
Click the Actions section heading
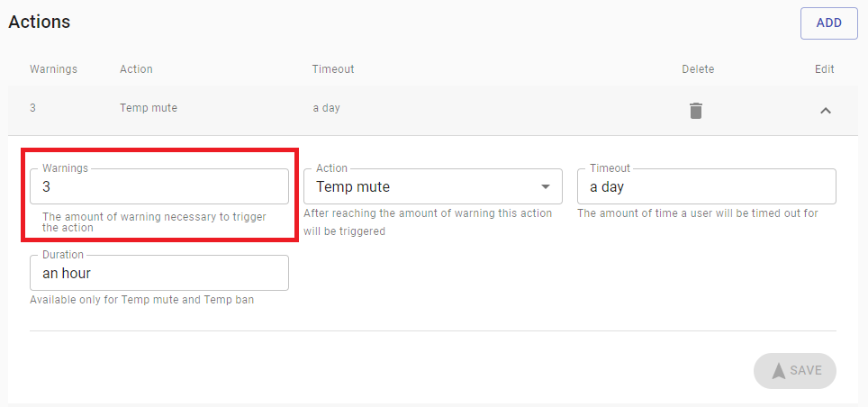pos(40,22)
